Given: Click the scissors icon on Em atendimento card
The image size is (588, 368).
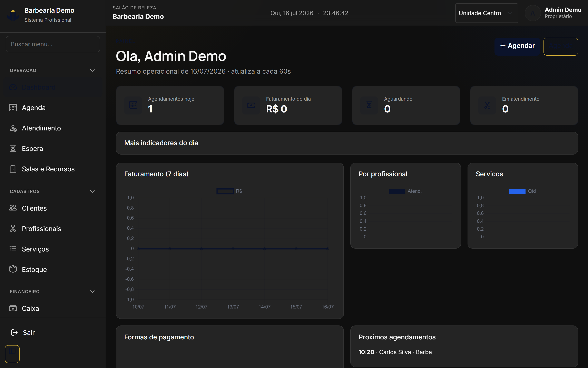Looking at the screenshot, I should [487, 105].
